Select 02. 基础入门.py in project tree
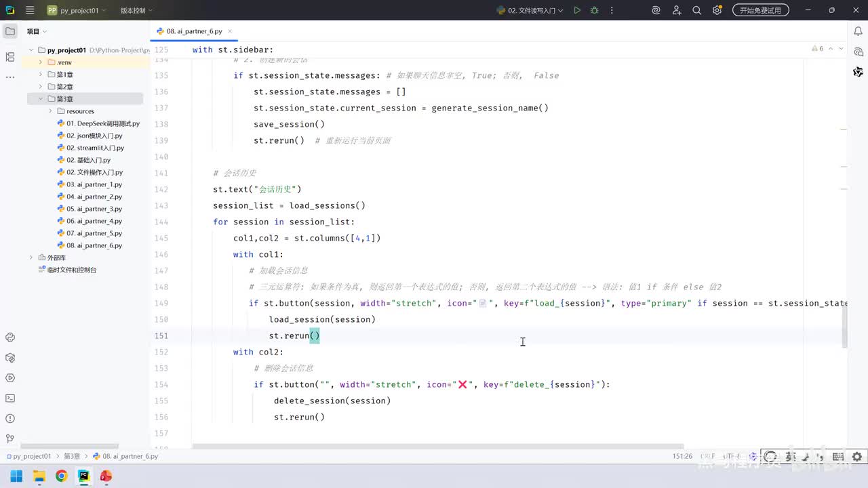This screenshot has width=868, height=488. click(83, 160)
